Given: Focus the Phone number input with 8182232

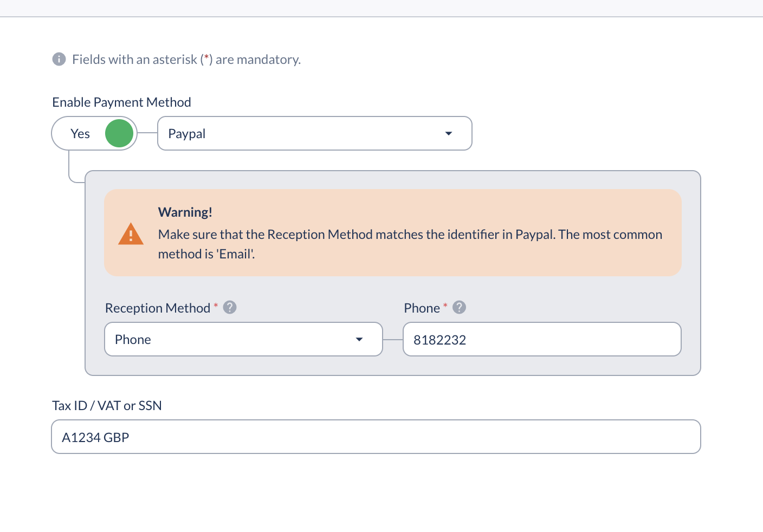Looking at the screenshot, I should pos(542,339).
